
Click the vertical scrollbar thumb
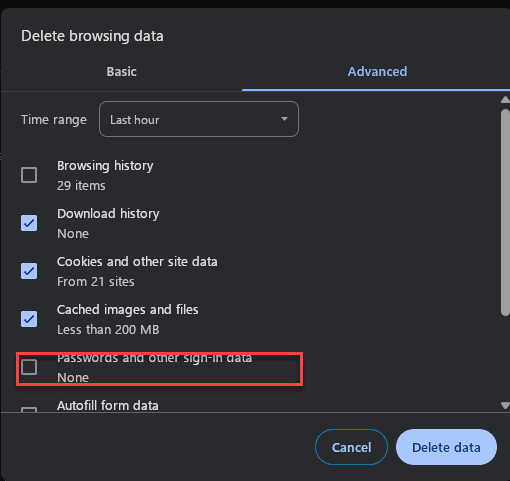click(x=505, y=212)
